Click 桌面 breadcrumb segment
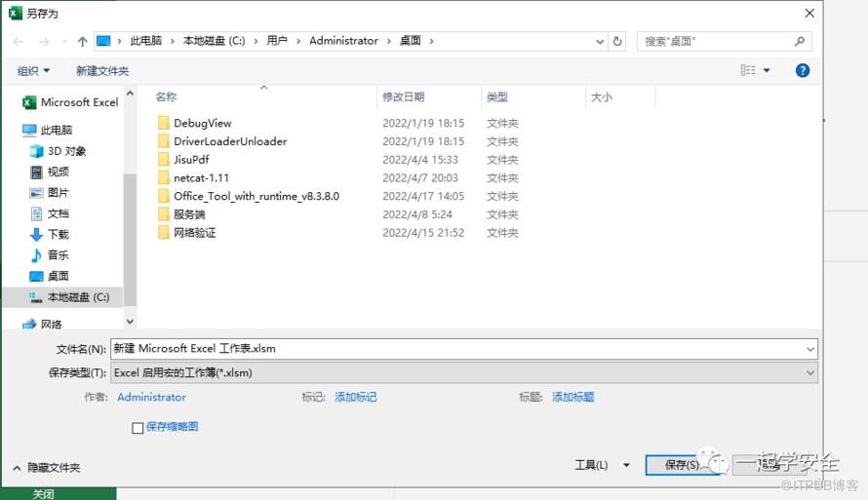 tap(411, 41)
